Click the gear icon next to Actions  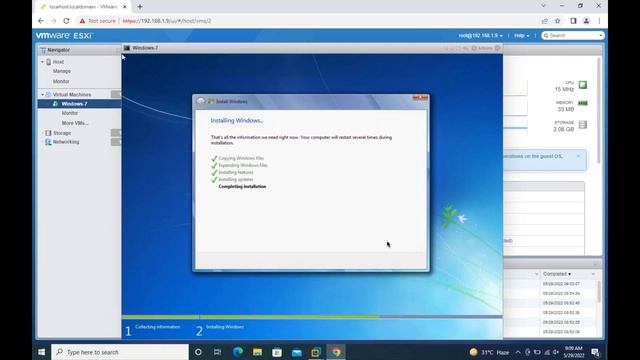(474, 48)
